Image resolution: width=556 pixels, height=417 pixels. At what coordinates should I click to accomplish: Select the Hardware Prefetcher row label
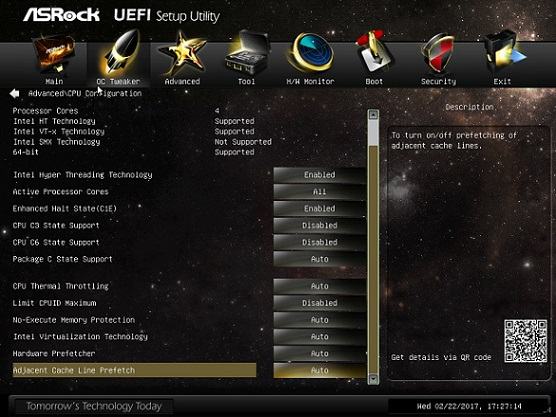point(54,354)
